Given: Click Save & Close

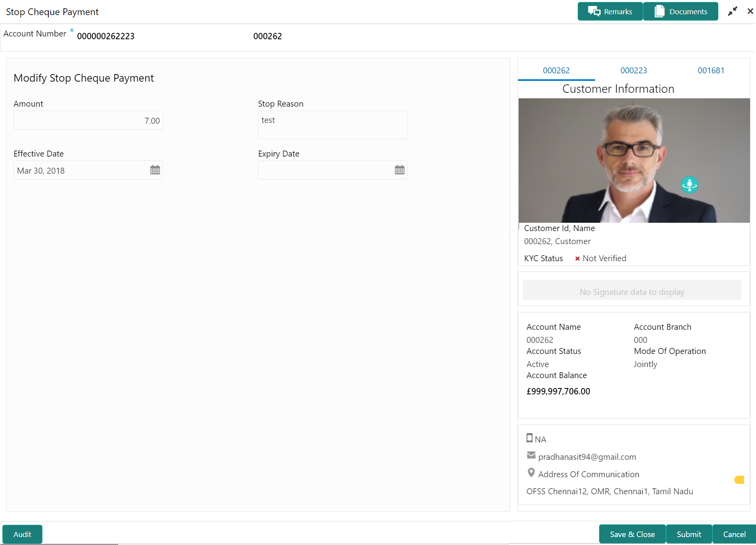Looking at the screenshot, I should pyautogui.click(x=632, y=534).
